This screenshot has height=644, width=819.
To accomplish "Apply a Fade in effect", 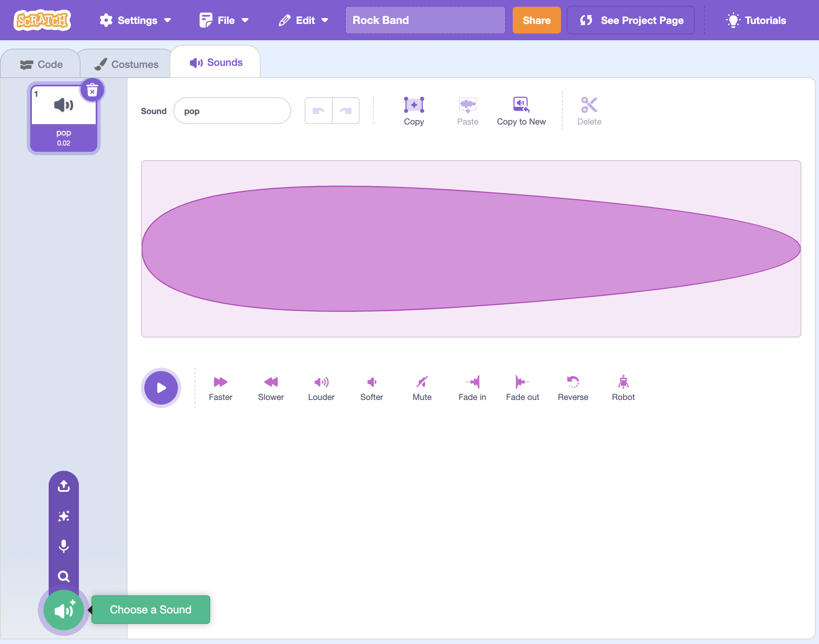I will click(472, 387).
